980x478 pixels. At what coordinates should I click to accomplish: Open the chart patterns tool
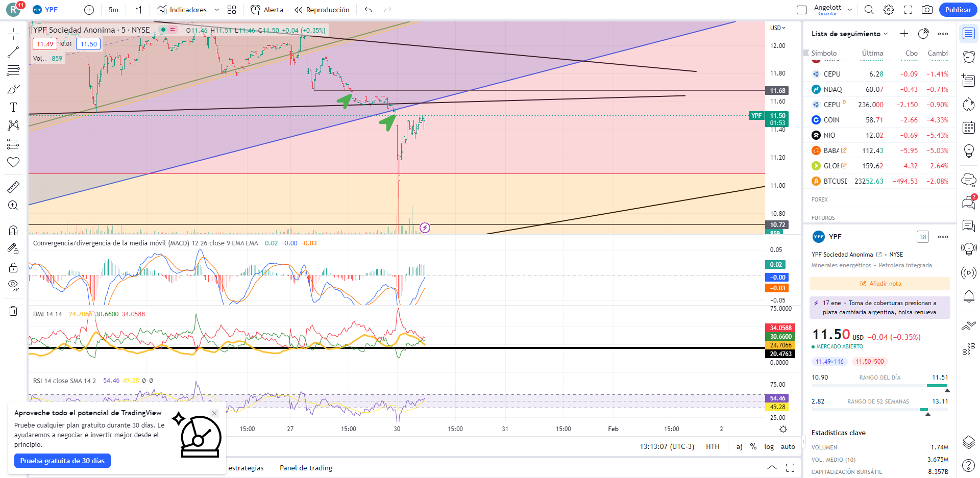click(13, 125)
